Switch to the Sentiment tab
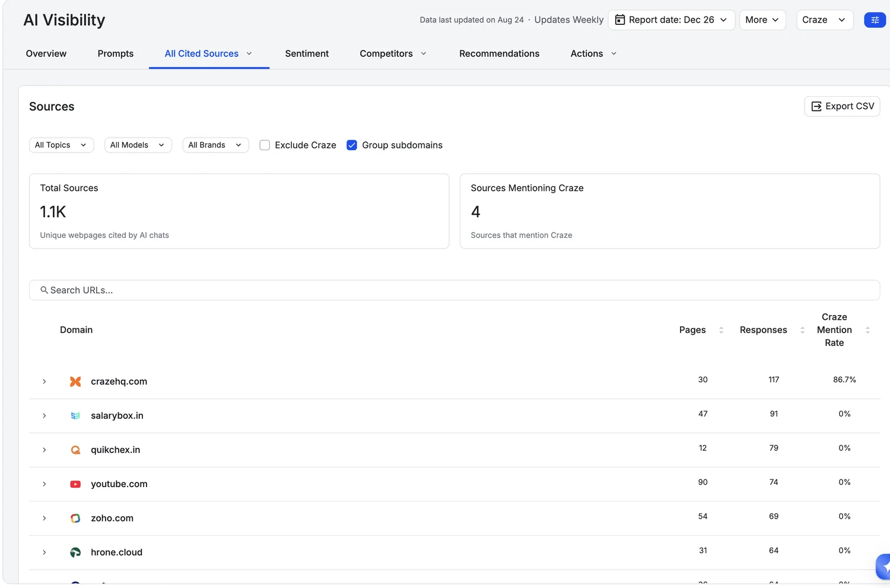The width and height of the screenshot is (890, 588). (x=307, y=53)
